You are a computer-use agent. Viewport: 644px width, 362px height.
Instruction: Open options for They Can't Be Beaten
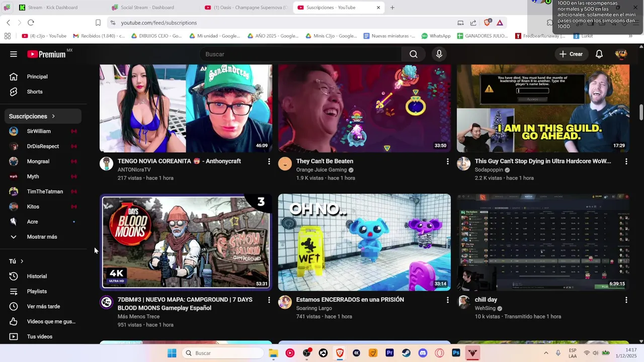click(447, 161)
